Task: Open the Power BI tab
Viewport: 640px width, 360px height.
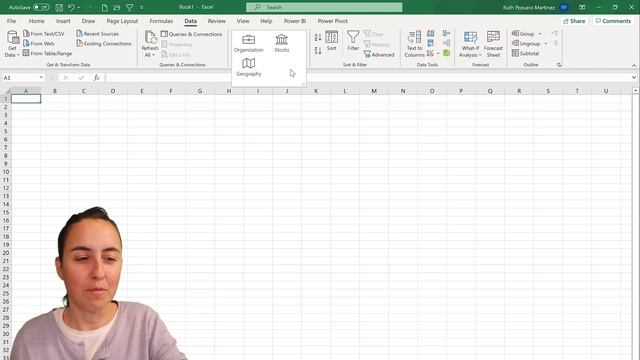Action: pos(295,21)
